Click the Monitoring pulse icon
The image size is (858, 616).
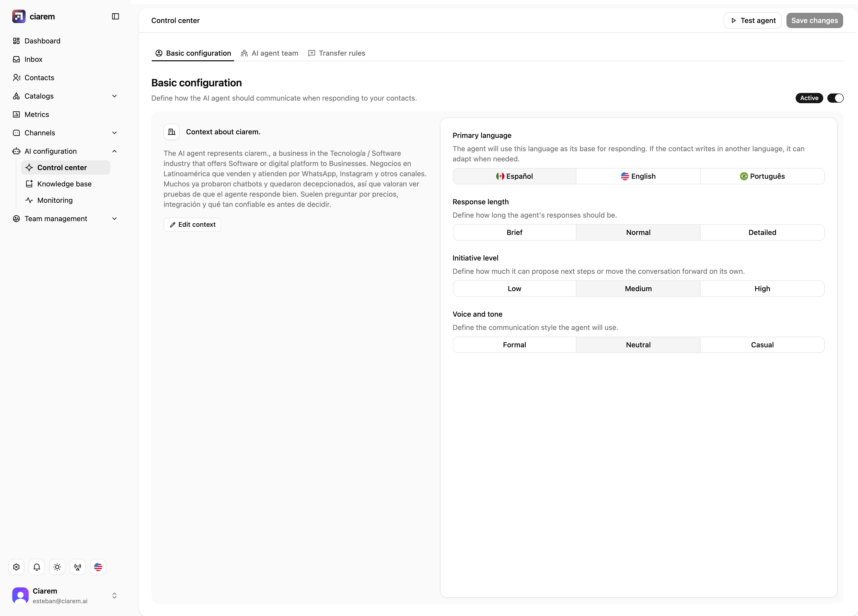(x=29, y=200)
